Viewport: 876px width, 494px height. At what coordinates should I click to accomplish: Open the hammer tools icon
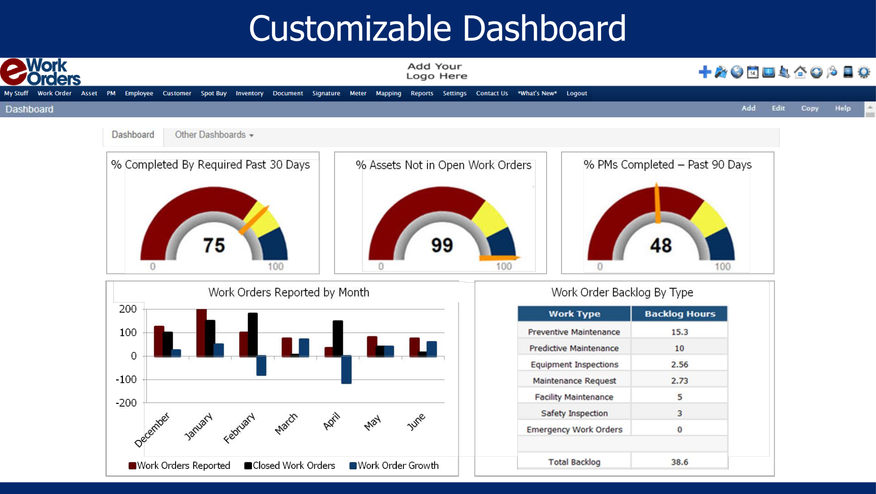721,72
